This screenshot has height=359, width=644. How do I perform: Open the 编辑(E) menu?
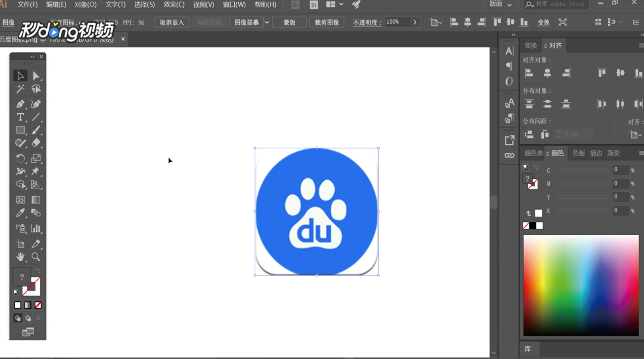pyautogui.click(x=56, y=4)
